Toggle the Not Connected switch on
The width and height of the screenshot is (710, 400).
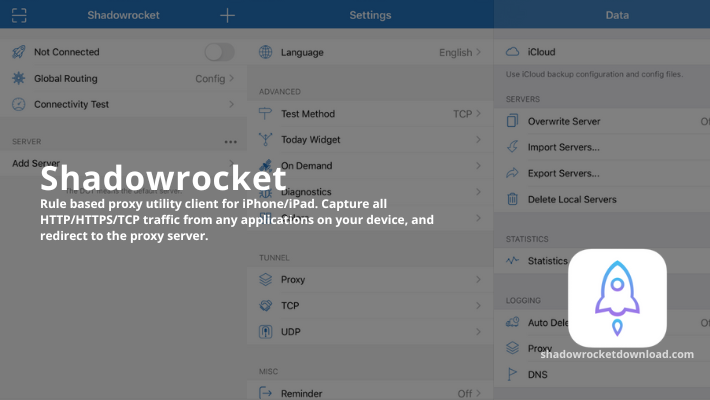click(220, 52)
